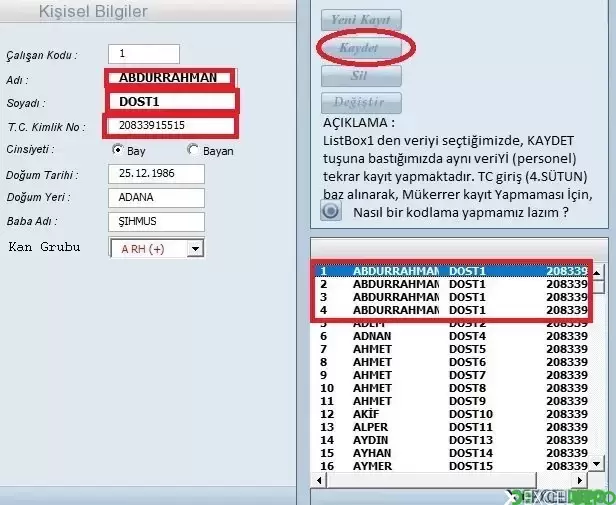
Task: Click the T.C. Kimlik No field
Action: click(170, 126)
